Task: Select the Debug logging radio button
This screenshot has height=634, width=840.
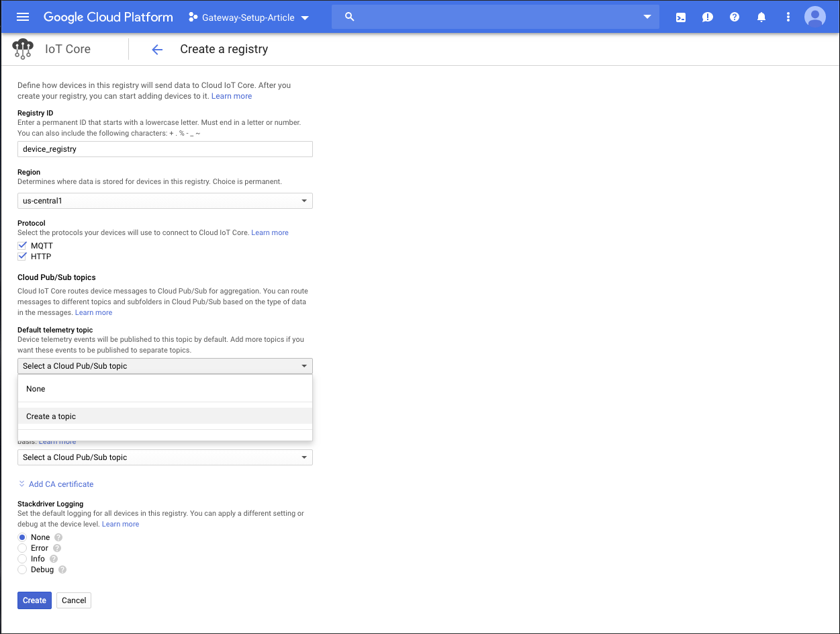Action: pos(21,569)
